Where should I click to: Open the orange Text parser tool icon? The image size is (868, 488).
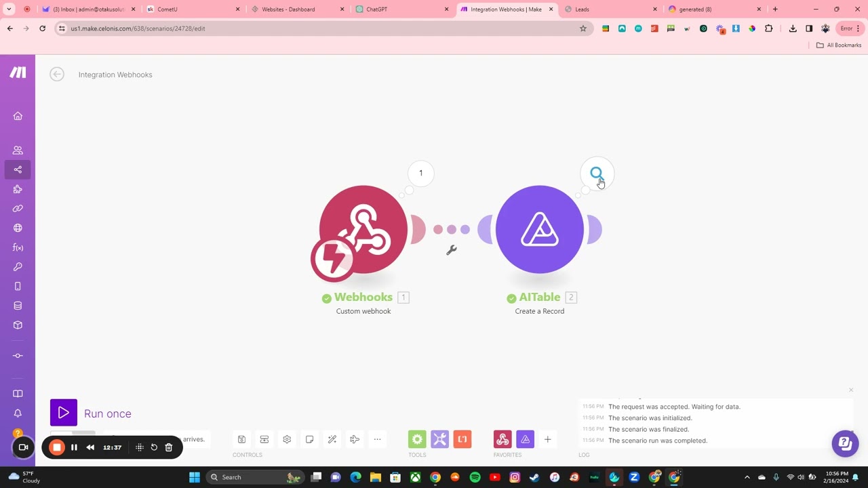coord(462,439)
